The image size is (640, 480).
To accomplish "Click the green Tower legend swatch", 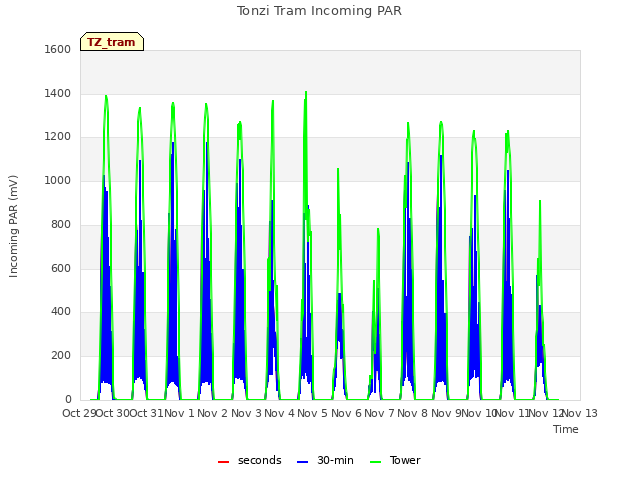I will coord(375,462).
